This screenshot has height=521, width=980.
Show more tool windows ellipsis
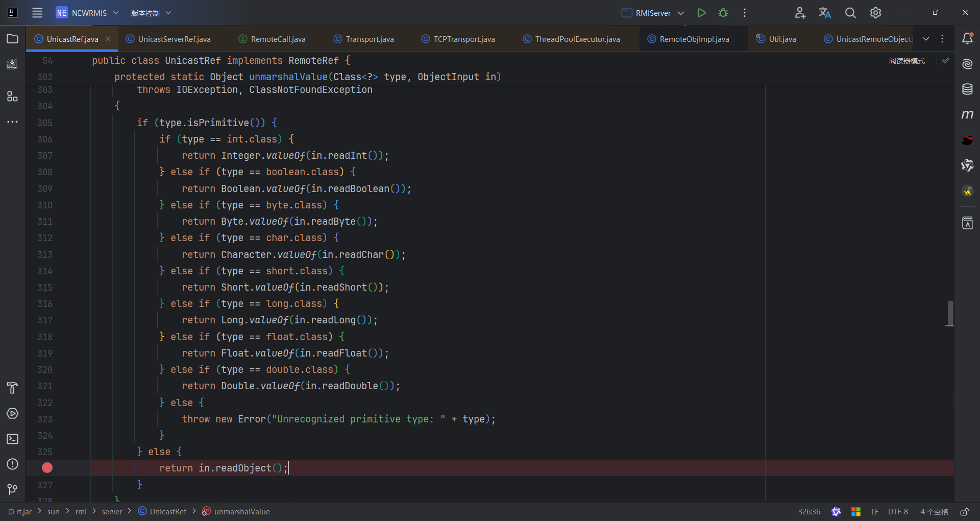tap(12, 122)
